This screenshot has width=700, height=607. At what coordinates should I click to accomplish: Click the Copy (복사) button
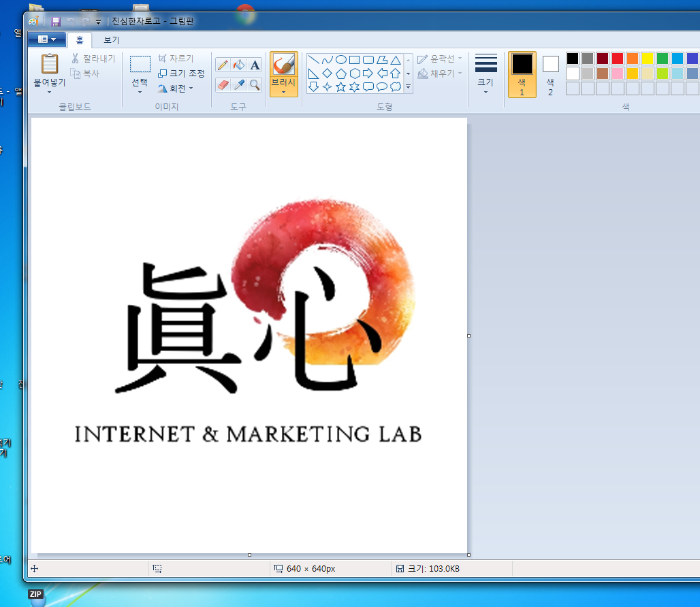tap(85, 73)
